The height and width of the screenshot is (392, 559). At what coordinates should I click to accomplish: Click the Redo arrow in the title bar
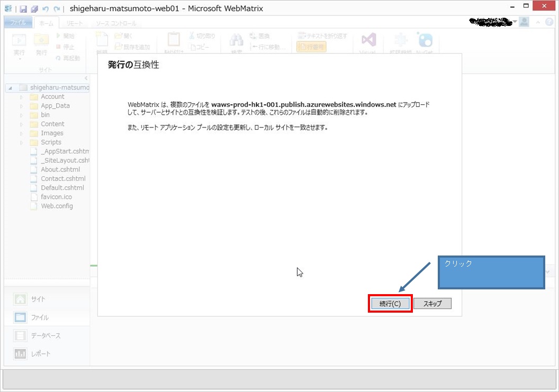point(57,9)
